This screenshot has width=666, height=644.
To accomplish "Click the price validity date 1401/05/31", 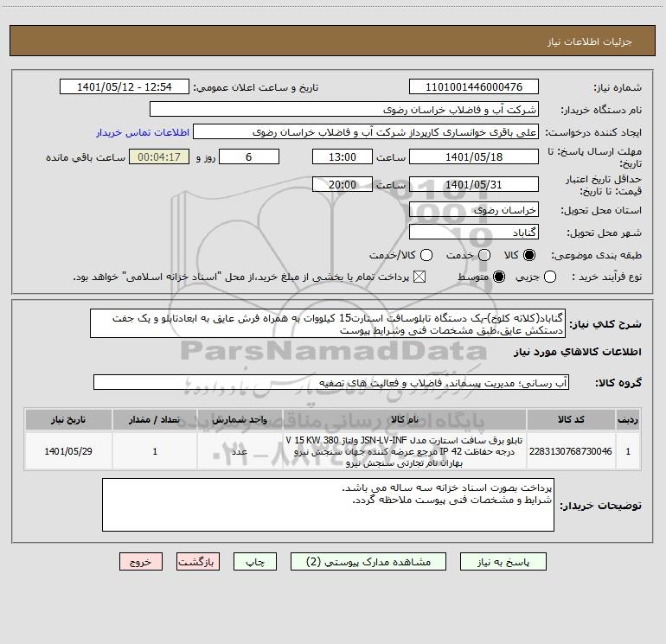I will click(474, 184).
